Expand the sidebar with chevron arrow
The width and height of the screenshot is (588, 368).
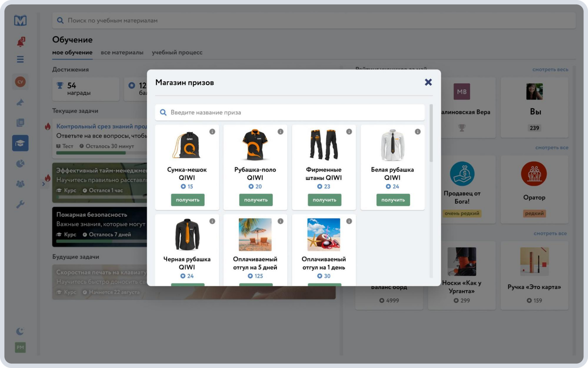click(x=43, y=184)
